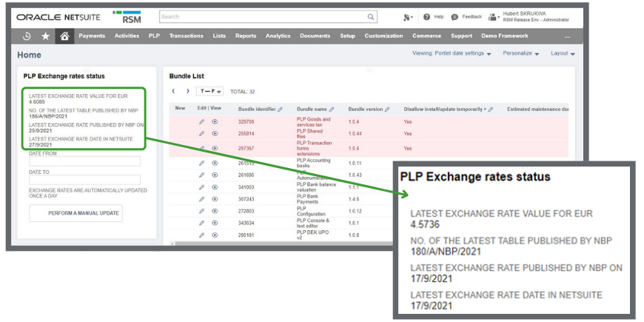Go to previous Bundle List page arrow

coord(173,91)
